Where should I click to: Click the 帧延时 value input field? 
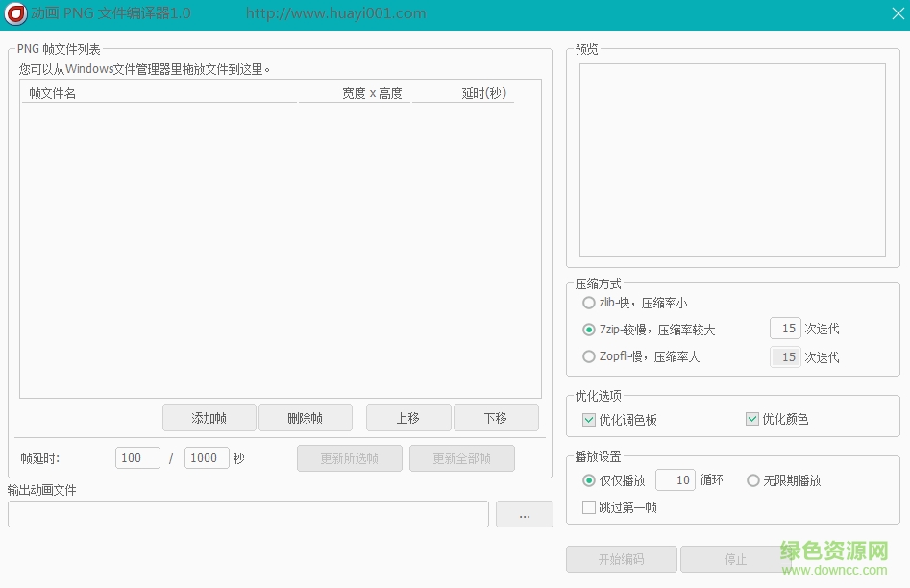coord(137,458)
